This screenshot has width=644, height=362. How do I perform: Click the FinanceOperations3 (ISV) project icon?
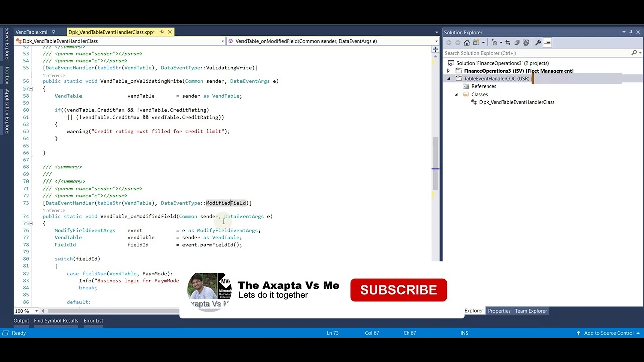tap(458, 71)
